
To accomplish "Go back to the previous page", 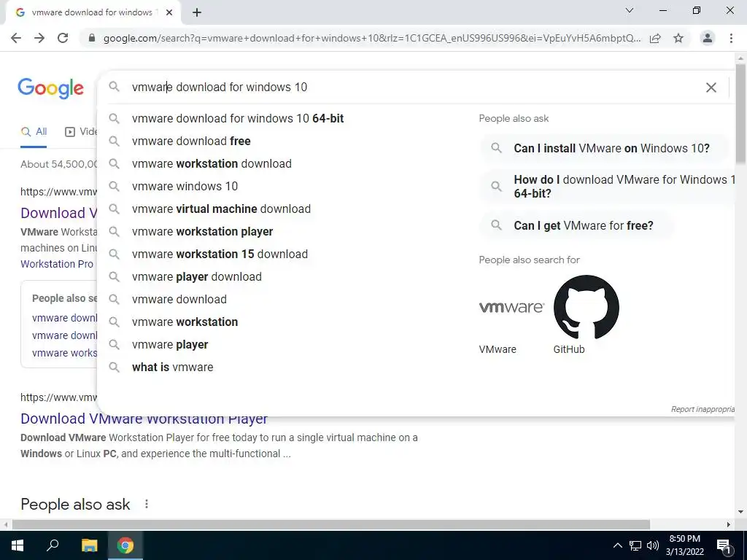I will point(16,38).
